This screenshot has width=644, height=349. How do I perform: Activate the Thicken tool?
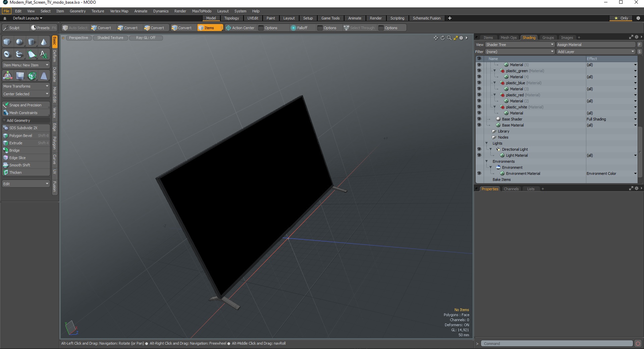[x=26, y=172]
